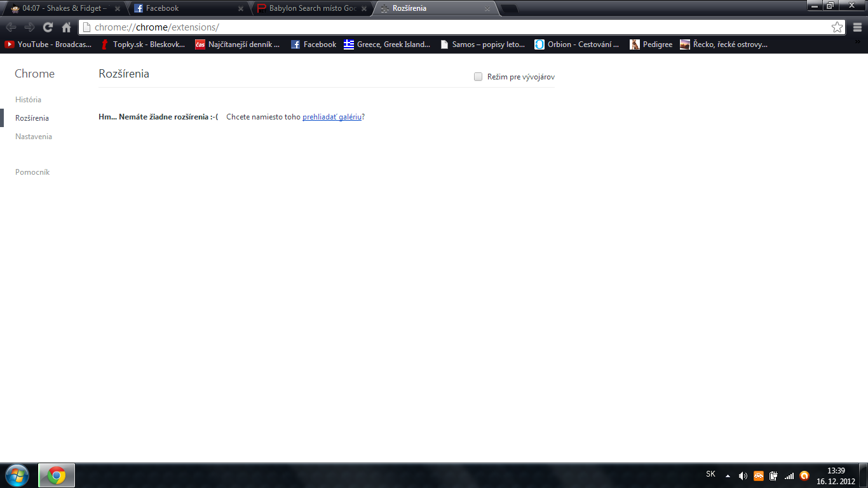This screenshot has height=488, width=868.
Task: Close the Rozšírenia tab
Action: [x=487, y=9]
